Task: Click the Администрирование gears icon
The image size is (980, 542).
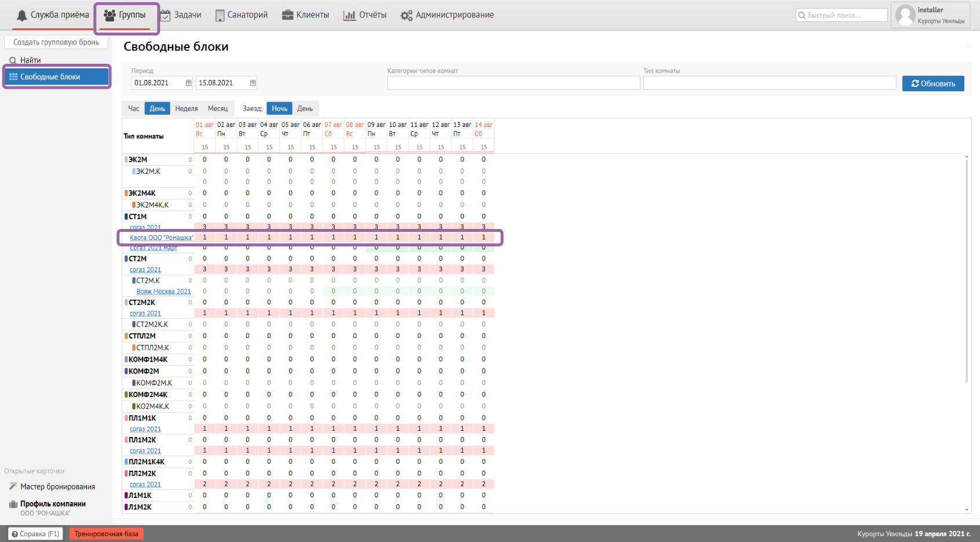Action: (407, 15)
